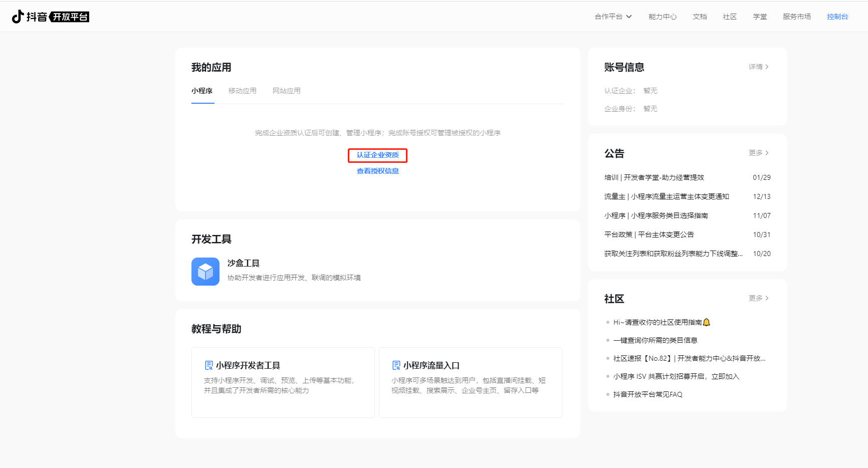This screenshot has height=468, width=868.
Task: Click the document icon beside 小程序开发者工具
Action: pyautogui.click(x=208, y=365)
